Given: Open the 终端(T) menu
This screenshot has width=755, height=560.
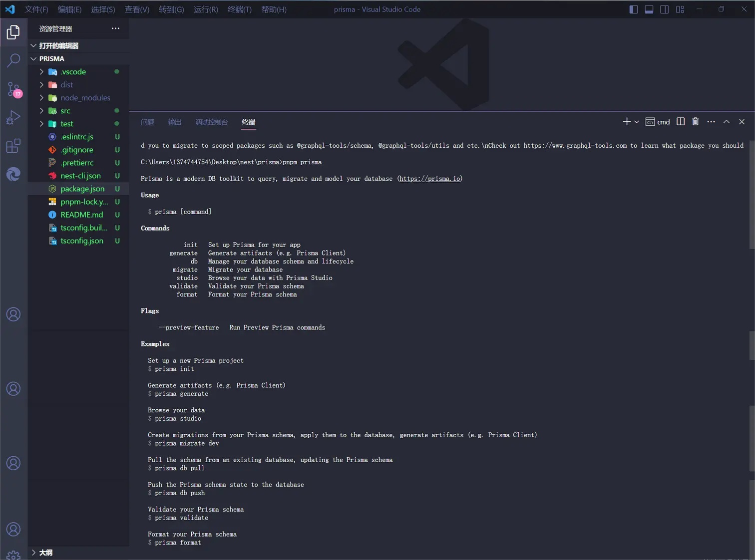Looking at the screenshot, I should [239, 9].
